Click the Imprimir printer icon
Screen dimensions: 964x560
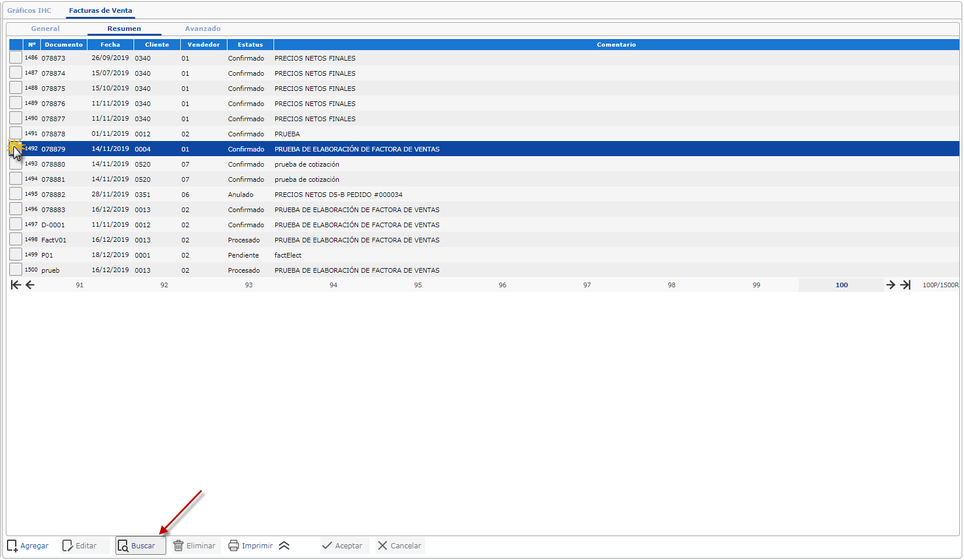click(234, 546)
